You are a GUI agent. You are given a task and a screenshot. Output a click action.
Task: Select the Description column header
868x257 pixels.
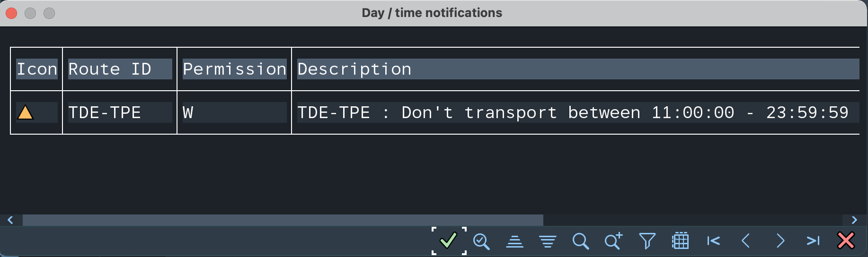(578, 69)
